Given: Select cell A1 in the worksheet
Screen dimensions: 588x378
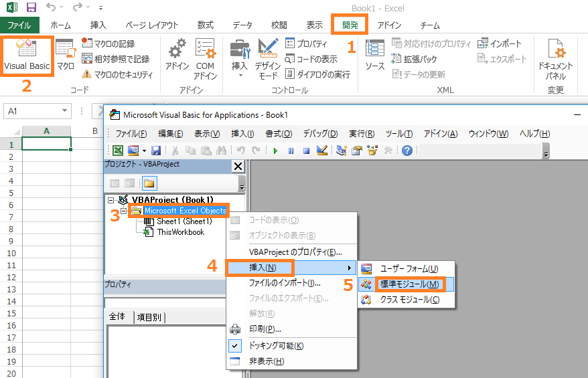Looking at the screenshot, I should 46,144.
